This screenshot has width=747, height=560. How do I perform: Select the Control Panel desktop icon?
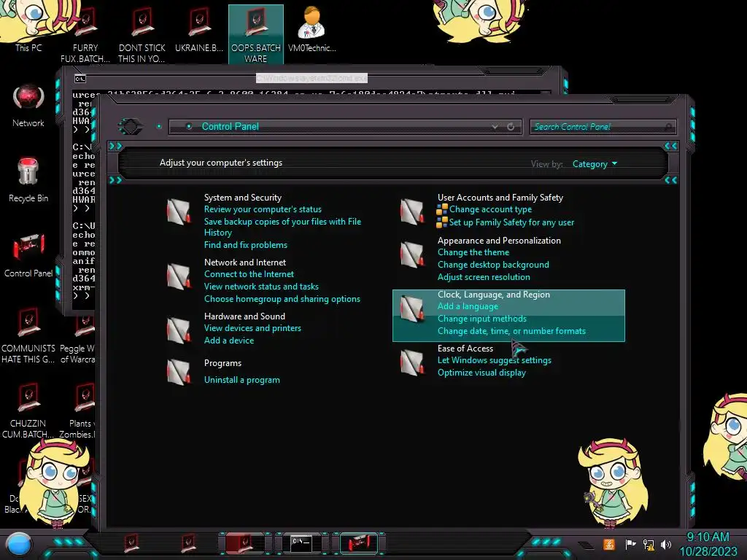[x=28, y=256]
